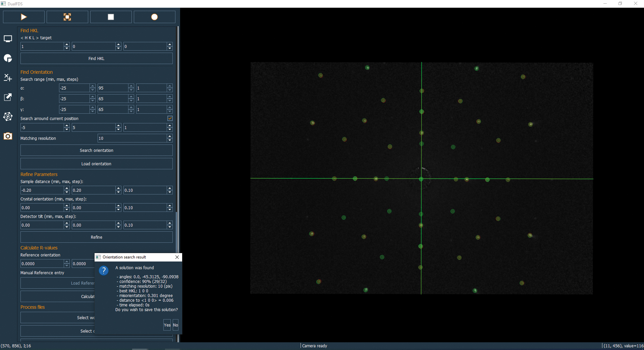Increase the alpha minimum search value
This screenshot has height=350, width=644.
[x=93, y=86]
